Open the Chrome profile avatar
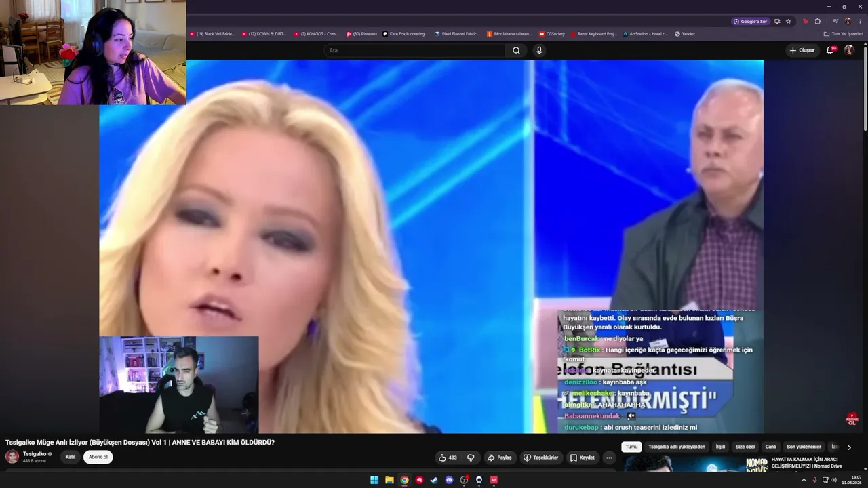This screenshot has width=868, height=488. (x=848, y=21)
